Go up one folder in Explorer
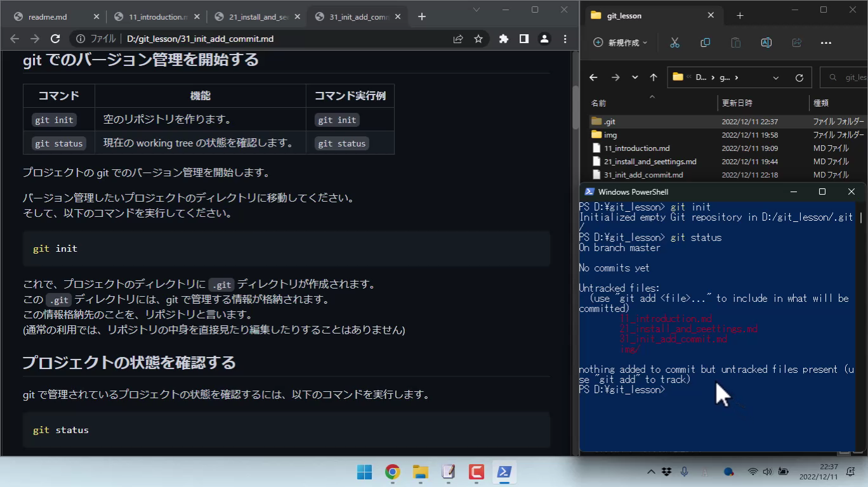Screen dimensions: 868x487 click(x=654, y=77)
